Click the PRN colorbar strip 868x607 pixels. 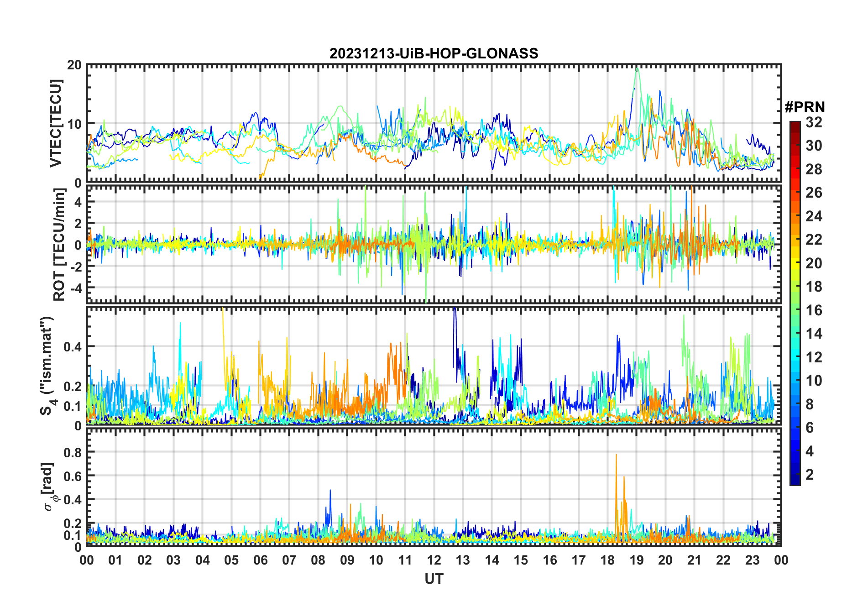[x=795, y=303]
